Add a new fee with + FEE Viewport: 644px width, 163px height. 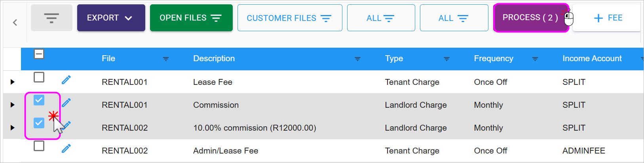pos(608,18)
